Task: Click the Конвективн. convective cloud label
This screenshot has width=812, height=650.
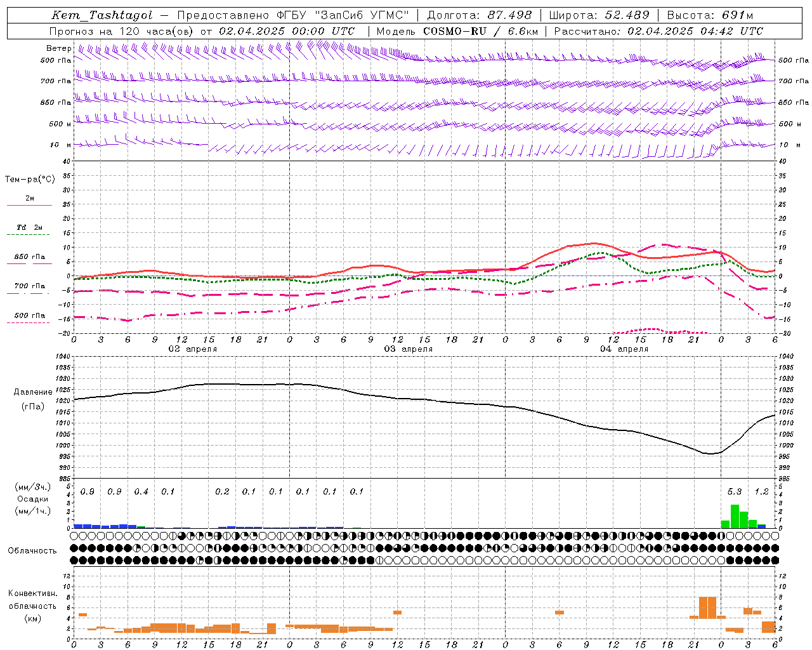Action: click(32, 594)
